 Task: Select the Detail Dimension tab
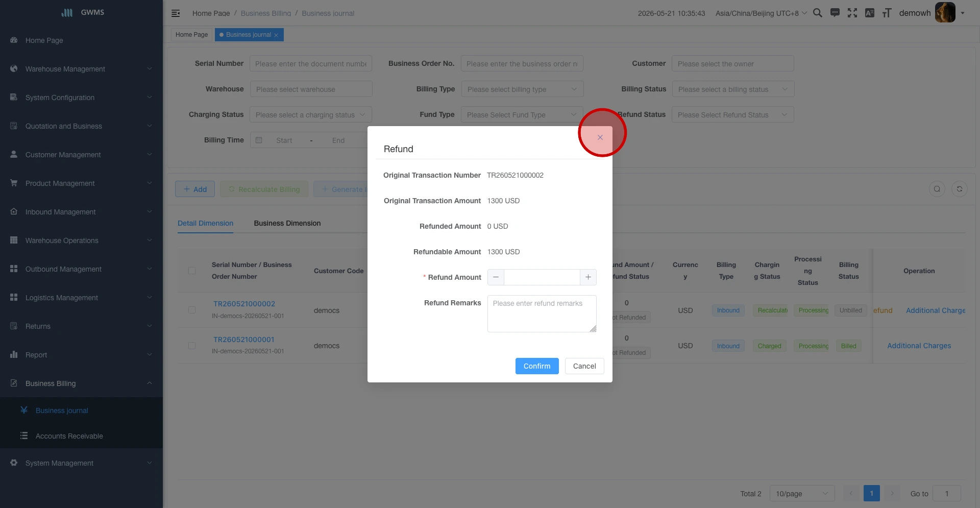pyautogui.click(x=205, y=223)
